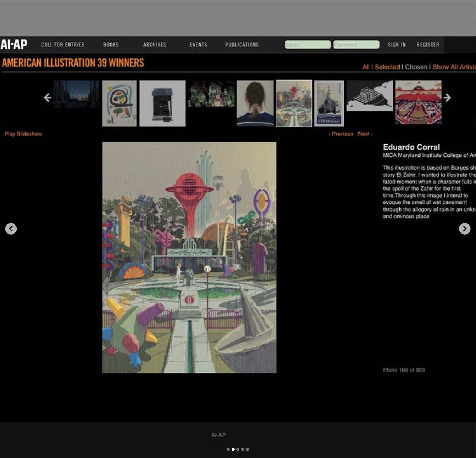Open the black and white striped thumbnail

(x=370, y=96)
